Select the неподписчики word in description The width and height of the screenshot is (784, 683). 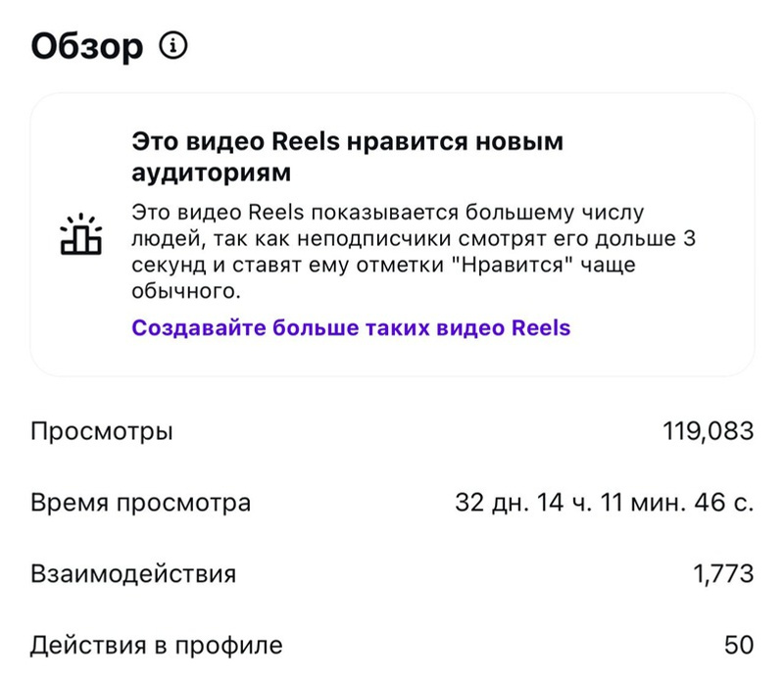tap(374, 239)
